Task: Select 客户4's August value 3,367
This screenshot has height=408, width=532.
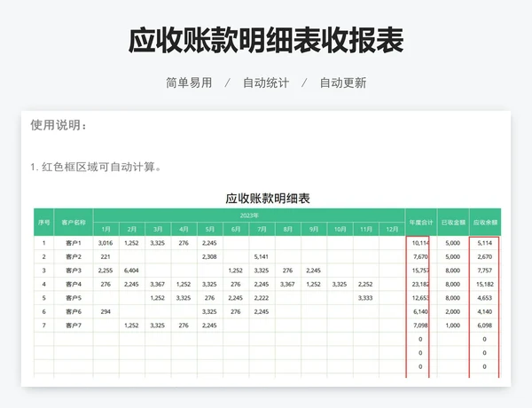Action: 287,284
